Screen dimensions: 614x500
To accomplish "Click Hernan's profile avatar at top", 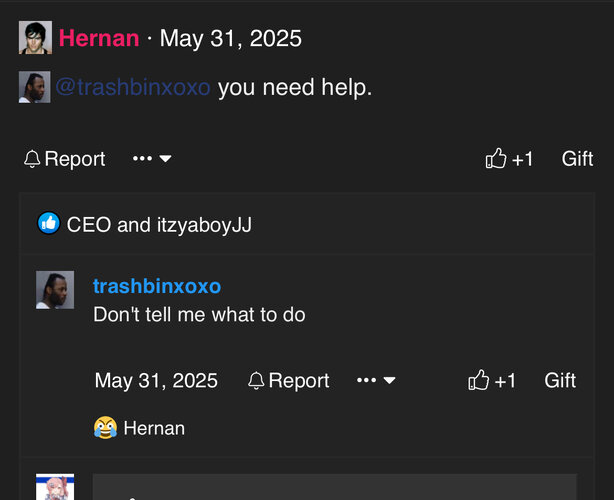I will [35, 38].
